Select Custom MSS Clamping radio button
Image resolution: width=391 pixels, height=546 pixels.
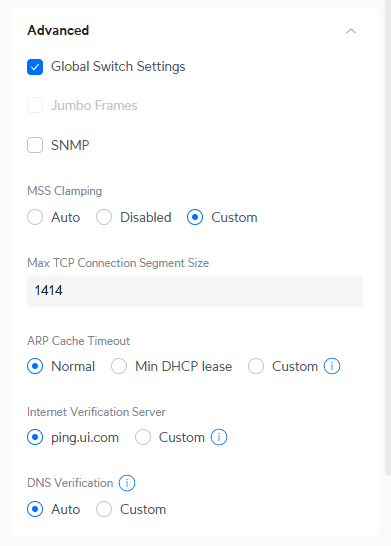[195, 217]
